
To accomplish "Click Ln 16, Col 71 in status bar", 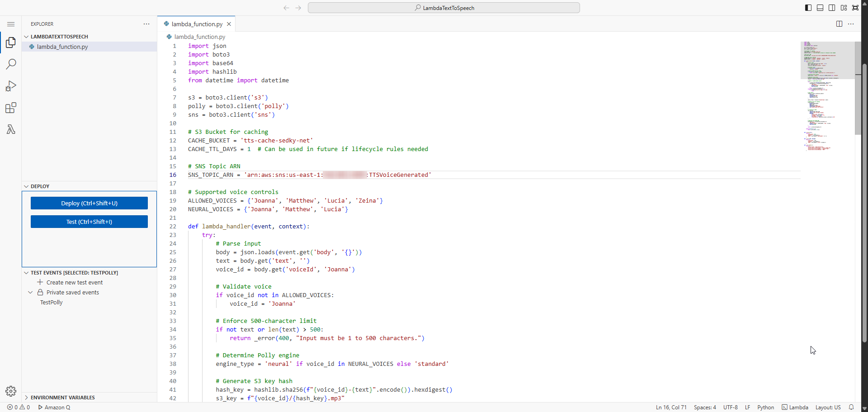I will [x=671, y=407].
